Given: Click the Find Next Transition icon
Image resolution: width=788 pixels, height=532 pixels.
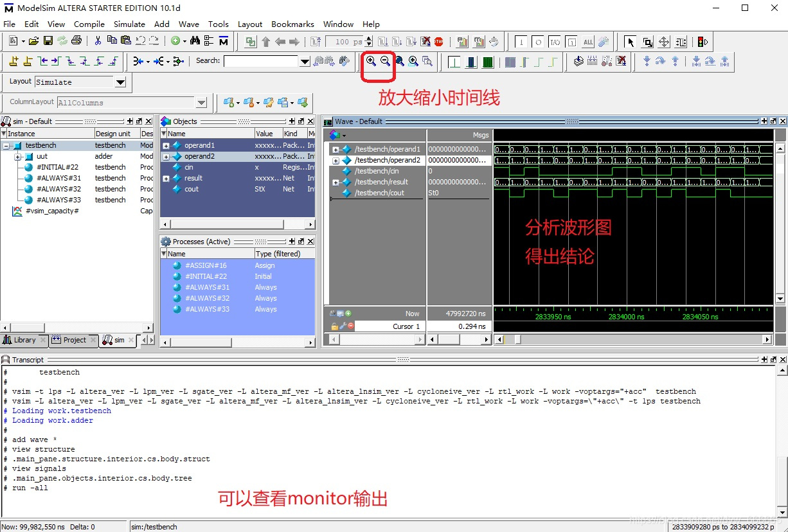Looking at the screenshot, I should tap(57, 61).
